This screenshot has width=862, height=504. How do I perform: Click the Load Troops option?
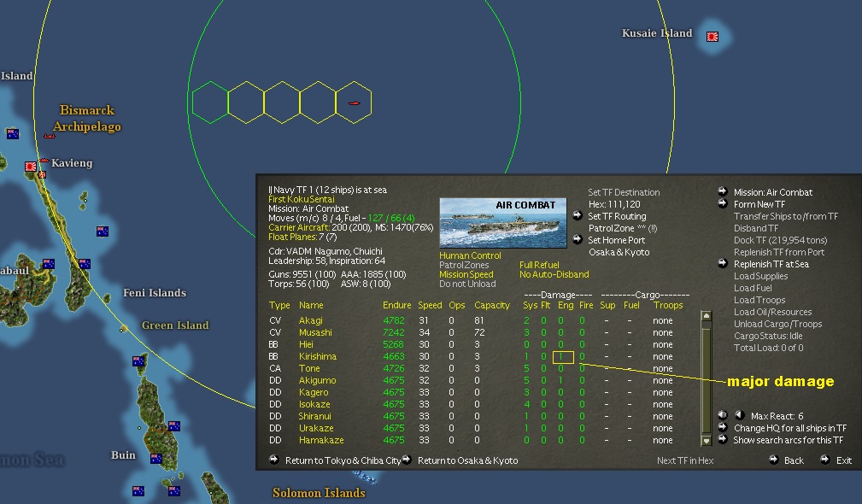[x=759, y=300]
